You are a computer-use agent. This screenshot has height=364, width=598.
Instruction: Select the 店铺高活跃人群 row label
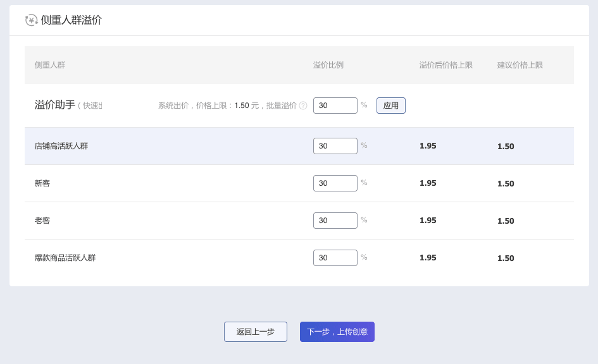61,146
